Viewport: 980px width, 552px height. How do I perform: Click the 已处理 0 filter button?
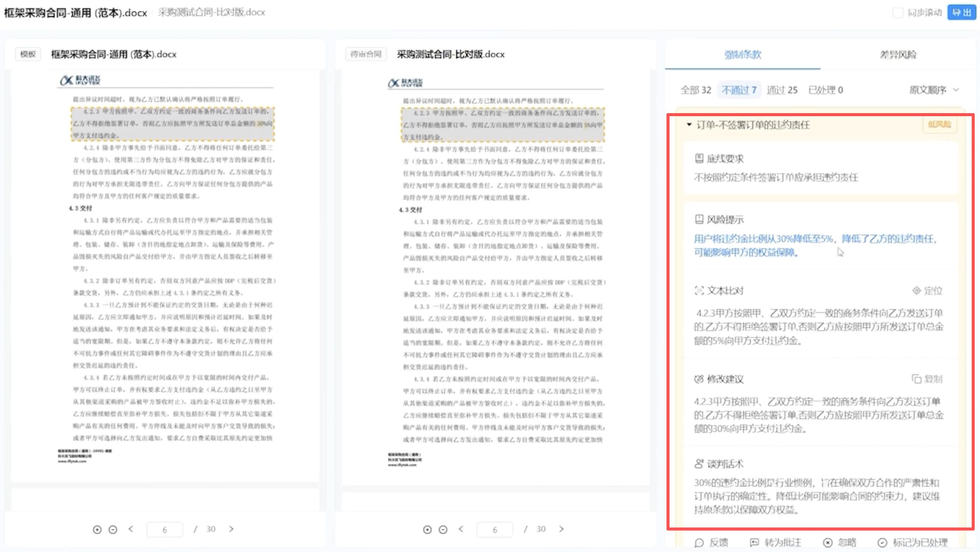coord(826,90)
